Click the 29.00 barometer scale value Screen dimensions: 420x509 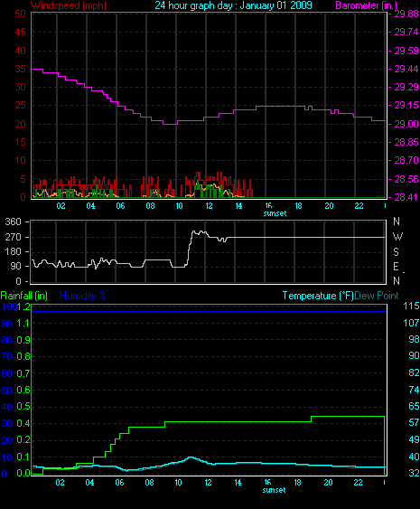pyautogui.click(x=406, y=124)
